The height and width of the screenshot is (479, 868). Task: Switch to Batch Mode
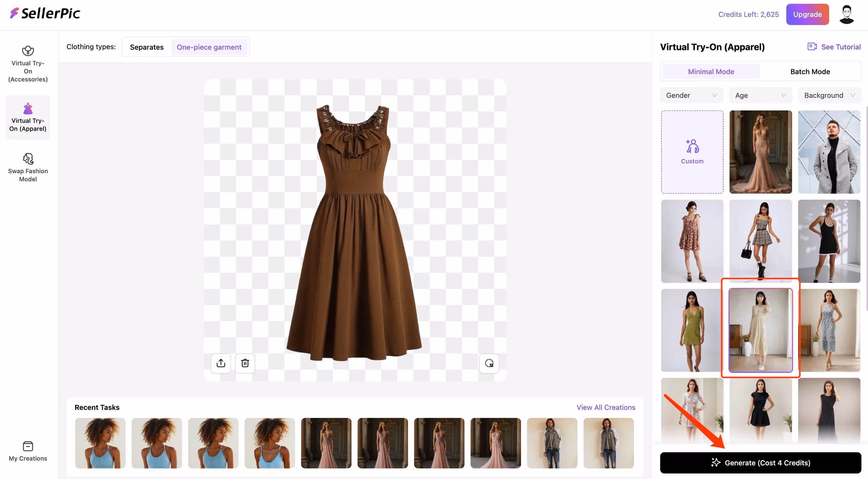tap(810, 71)
